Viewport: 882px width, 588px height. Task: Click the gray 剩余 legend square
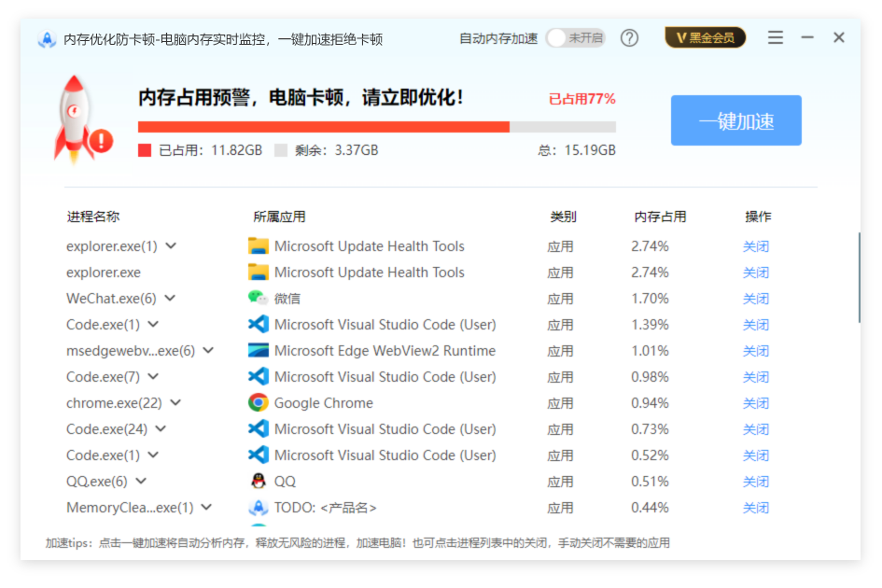281,150
